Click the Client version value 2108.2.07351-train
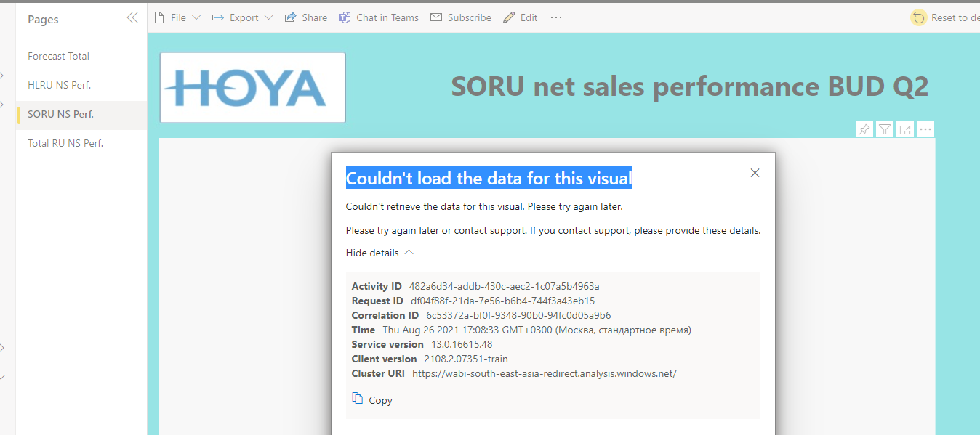 pyautogui.click(x=466, y=359)
